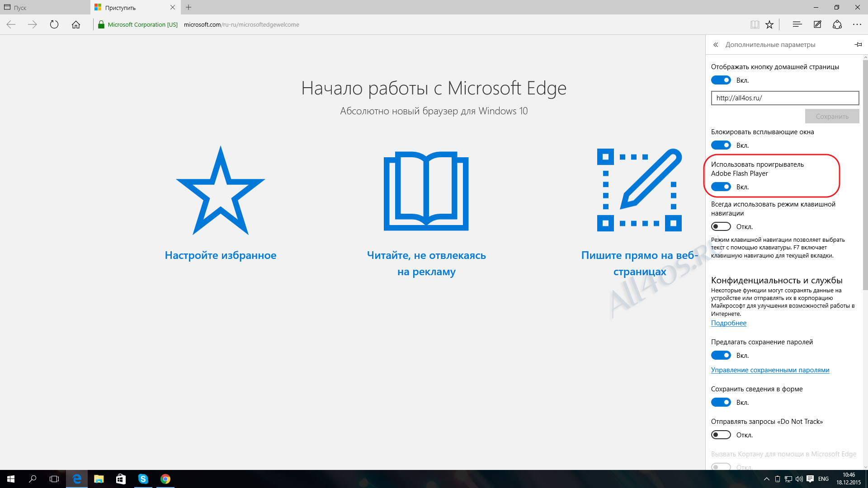Enable Do Not Track requests switch
Image resolution: width=868 pixels, height=488 pixels.
721,435
